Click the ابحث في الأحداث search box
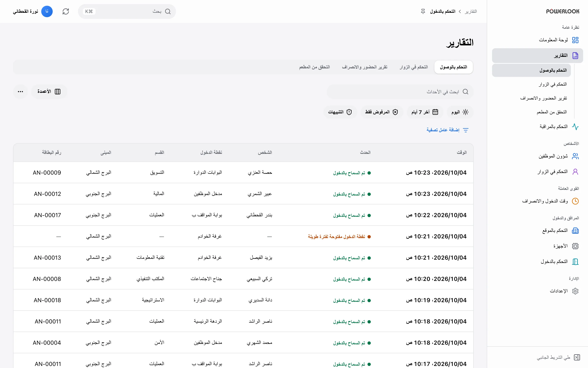The image size is (588, 368). tap(400, 92)
